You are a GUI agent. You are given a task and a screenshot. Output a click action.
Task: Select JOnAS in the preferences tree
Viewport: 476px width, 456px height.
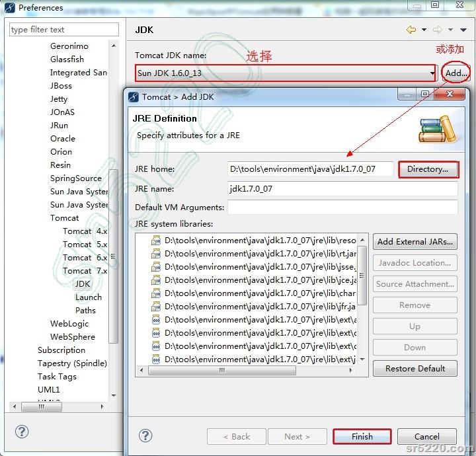click(62, 112)
